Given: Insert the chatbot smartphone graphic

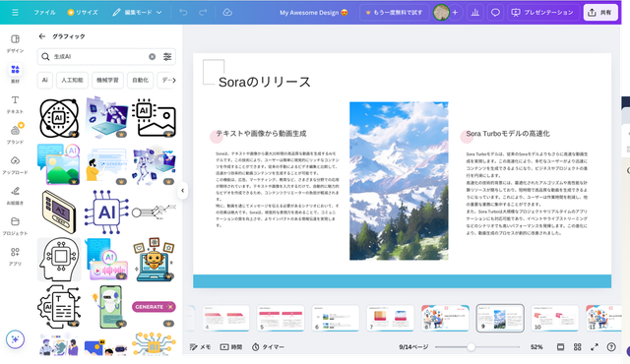Looking at the screenshot, I should 107,307.
